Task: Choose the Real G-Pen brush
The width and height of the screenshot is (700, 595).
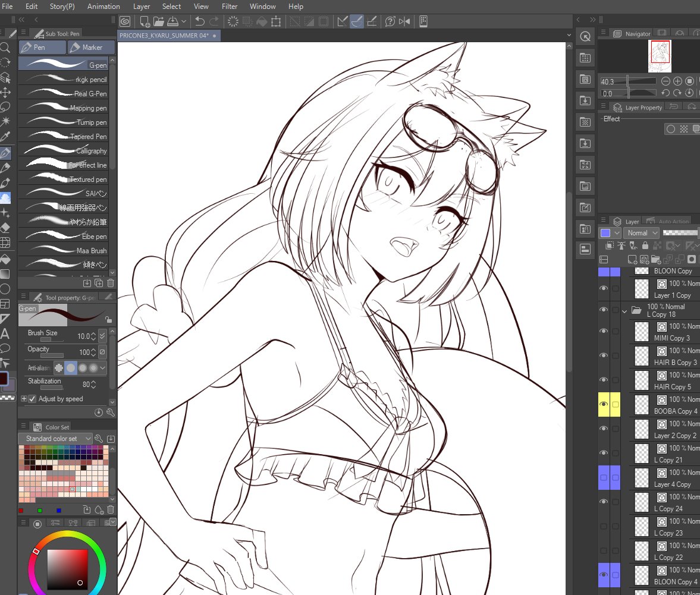Action: (64, 93)
